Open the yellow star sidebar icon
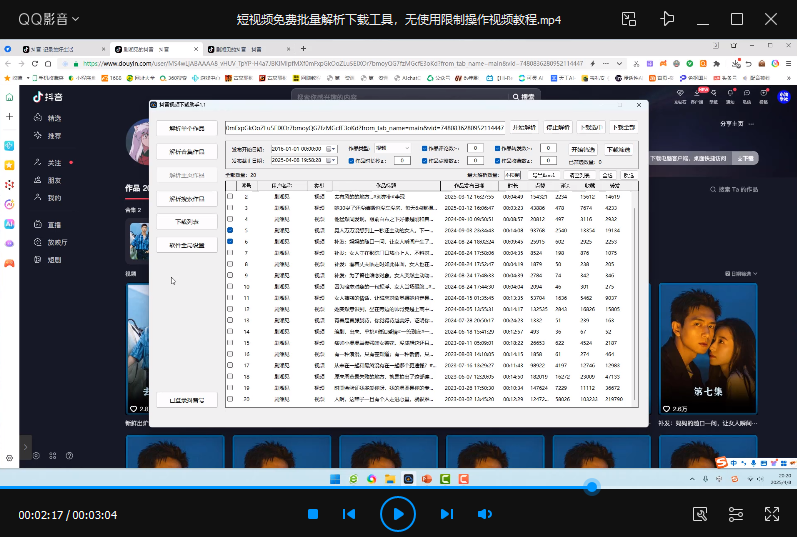The height and width of the screenshot is (537, 797). [x=9, y=165]
